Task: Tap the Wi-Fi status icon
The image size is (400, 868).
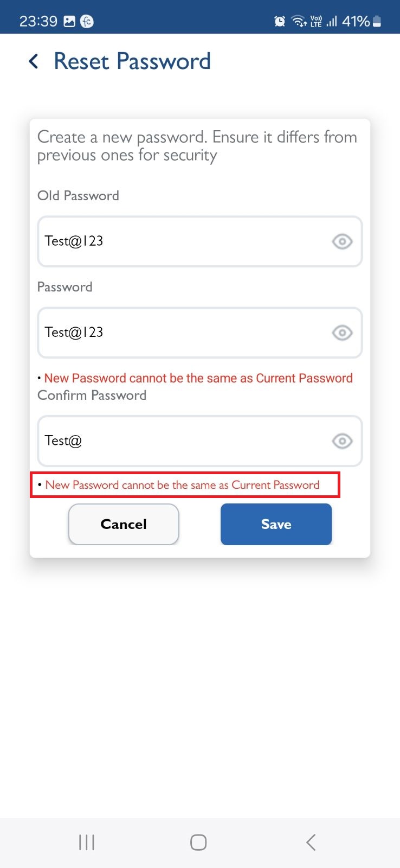Action: coord(299,21)
